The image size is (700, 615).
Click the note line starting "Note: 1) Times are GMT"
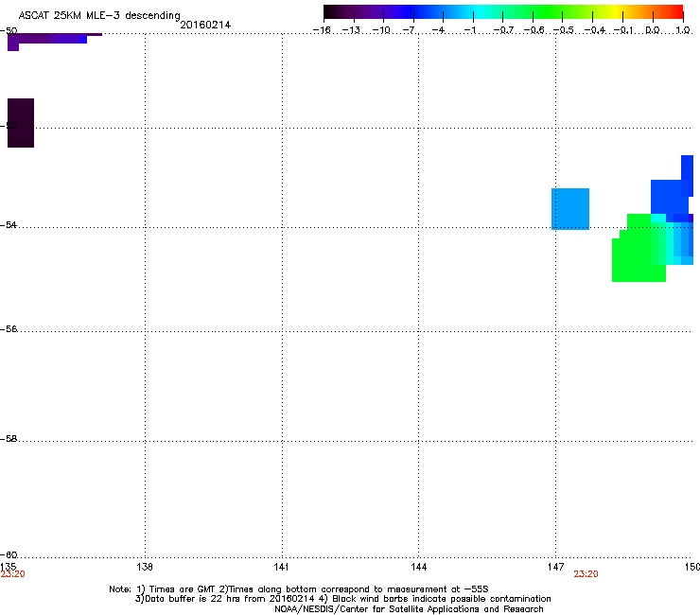(x=299, y=589)
